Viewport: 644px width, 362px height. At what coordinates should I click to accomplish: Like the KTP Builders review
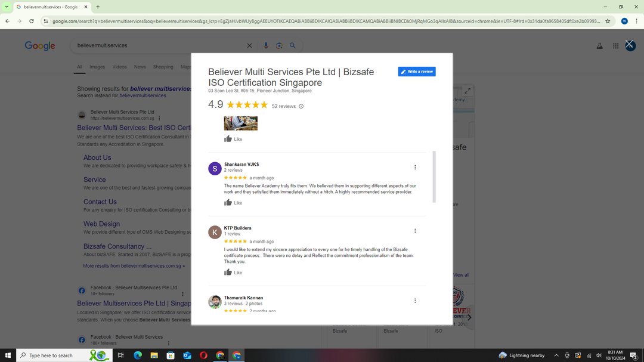coord(233,273)
